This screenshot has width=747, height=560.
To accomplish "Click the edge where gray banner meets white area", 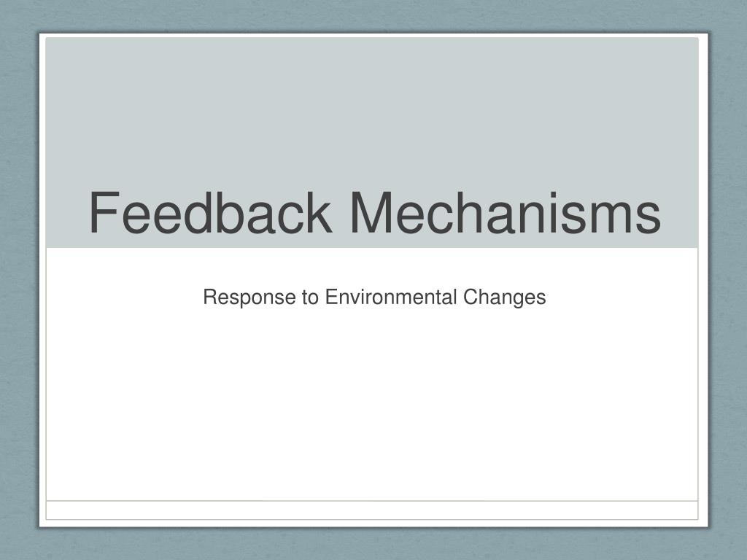I will (371, 248).
